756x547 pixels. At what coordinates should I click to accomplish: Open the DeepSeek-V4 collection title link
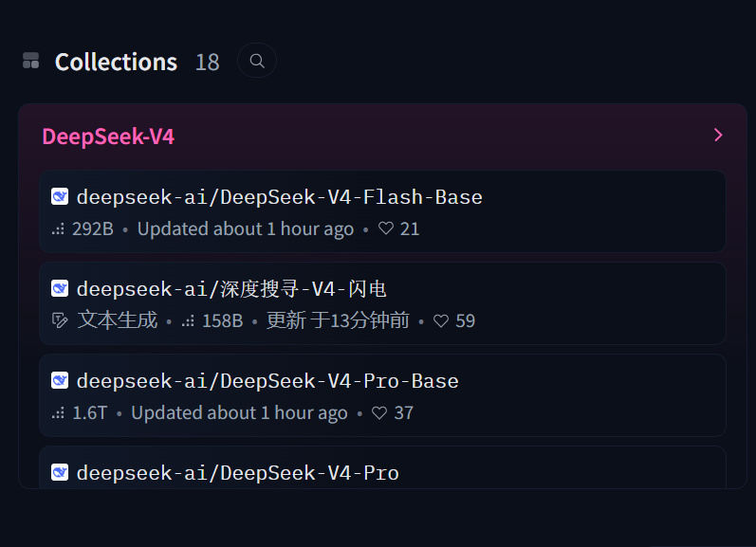coord(108,137)
